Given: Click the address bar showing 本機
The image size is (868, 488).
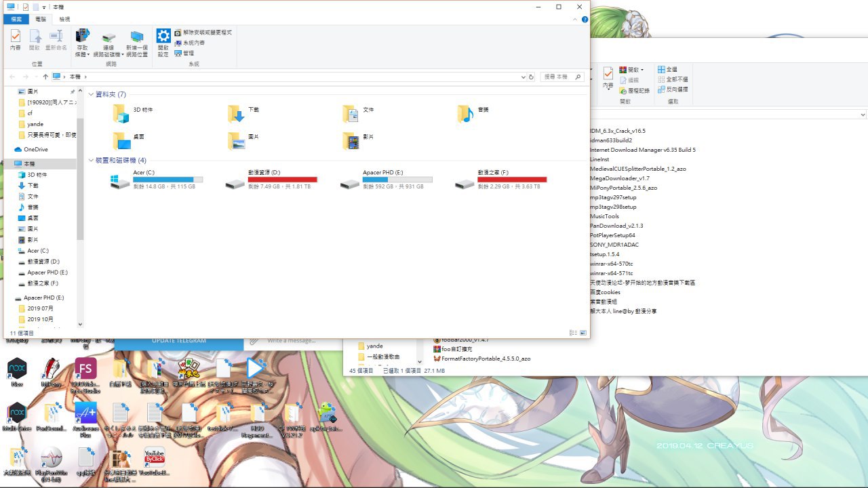Looking at the screenshot, I should pos(285,77).
